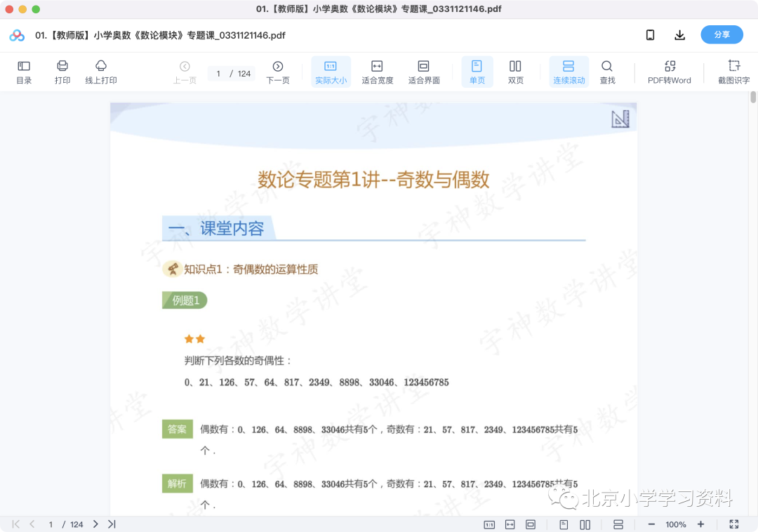
Task: Jump to first page in bottom bar
Action: coord(16,524)
